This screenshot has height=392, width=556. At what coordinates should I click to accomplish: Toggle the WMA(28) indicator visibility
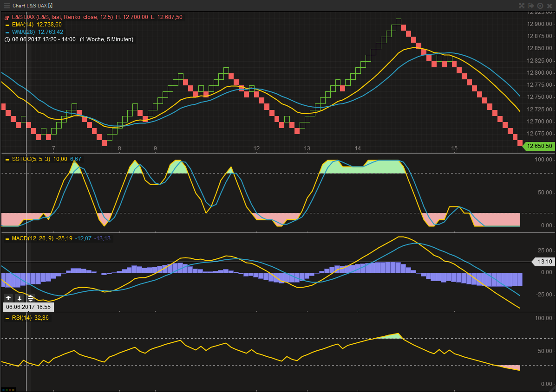point(7,32)
